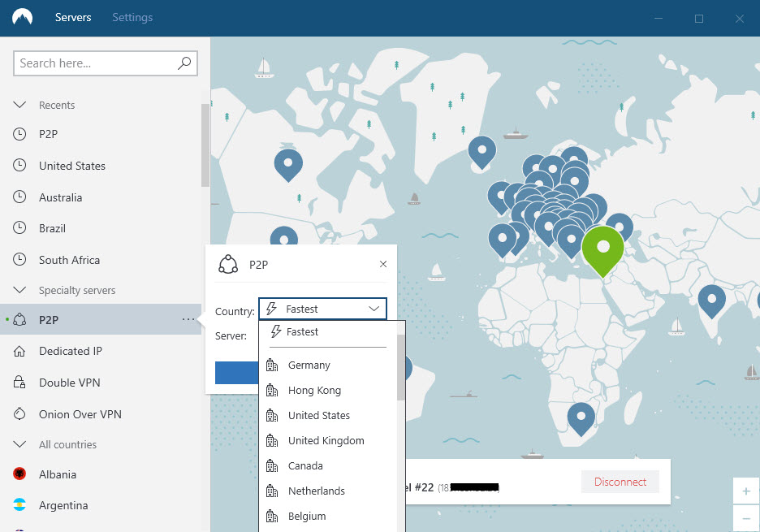Click the Dedicated IP house icon
This screenshot has height=532, width=760.
19,351
